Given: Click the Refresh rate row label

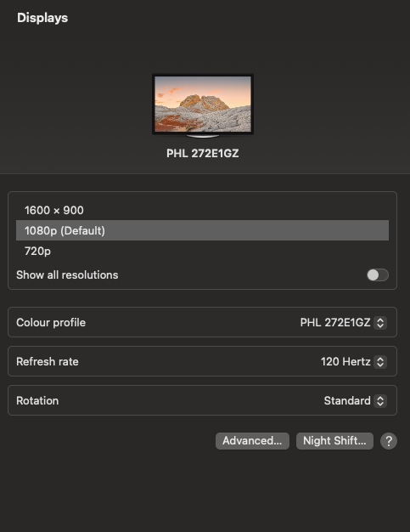Looking at the screenshot, I should 47,362.
